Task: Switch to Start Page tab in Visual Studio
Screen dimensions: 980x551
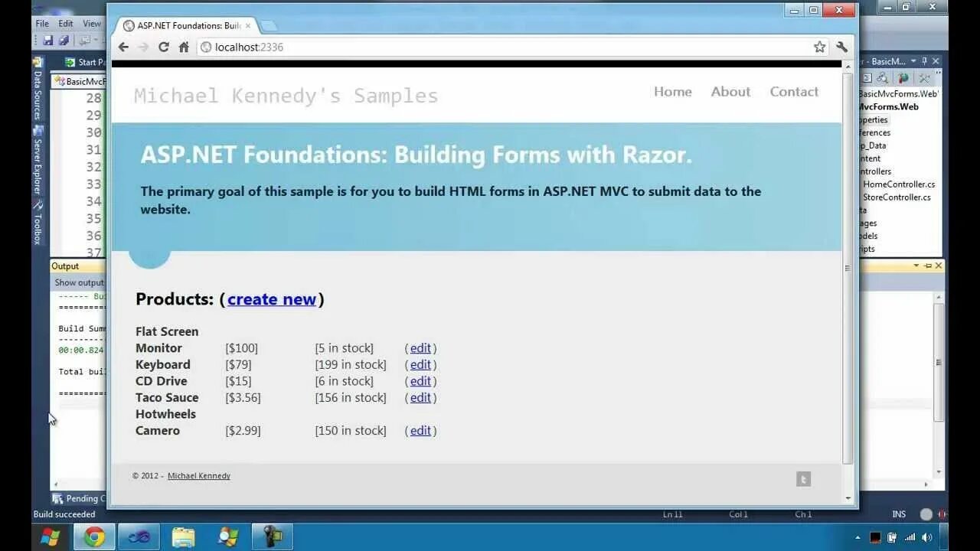Action: 86,62
